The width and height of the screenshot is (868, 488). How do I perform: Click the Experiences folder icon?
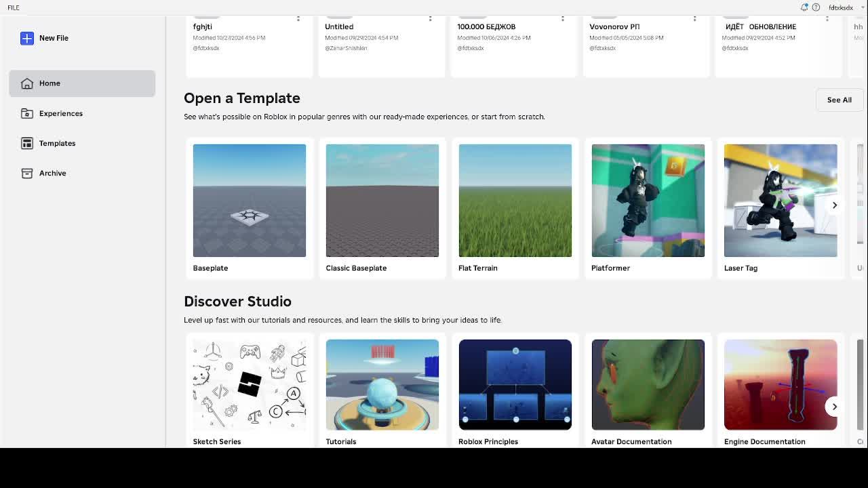(27, 113)
